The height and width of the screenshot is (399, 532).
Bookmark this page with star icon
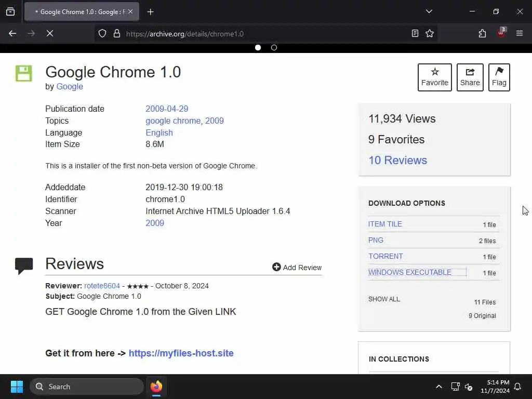(x=430, y=34)
